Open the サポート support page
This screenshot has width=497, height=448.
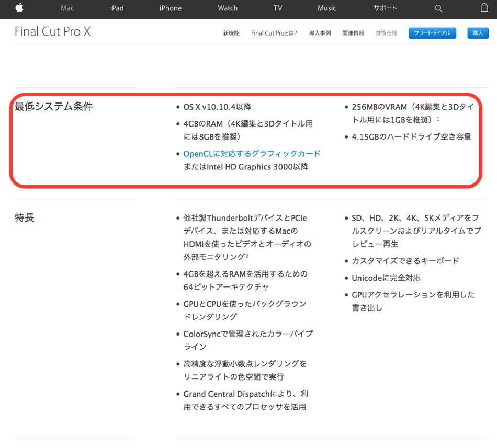pos(386,8)
